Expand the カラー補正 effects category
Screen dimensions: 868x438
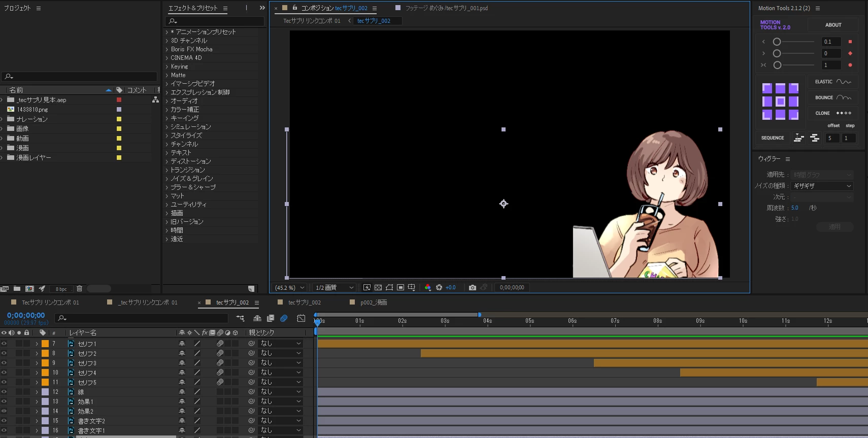[167, 110]
